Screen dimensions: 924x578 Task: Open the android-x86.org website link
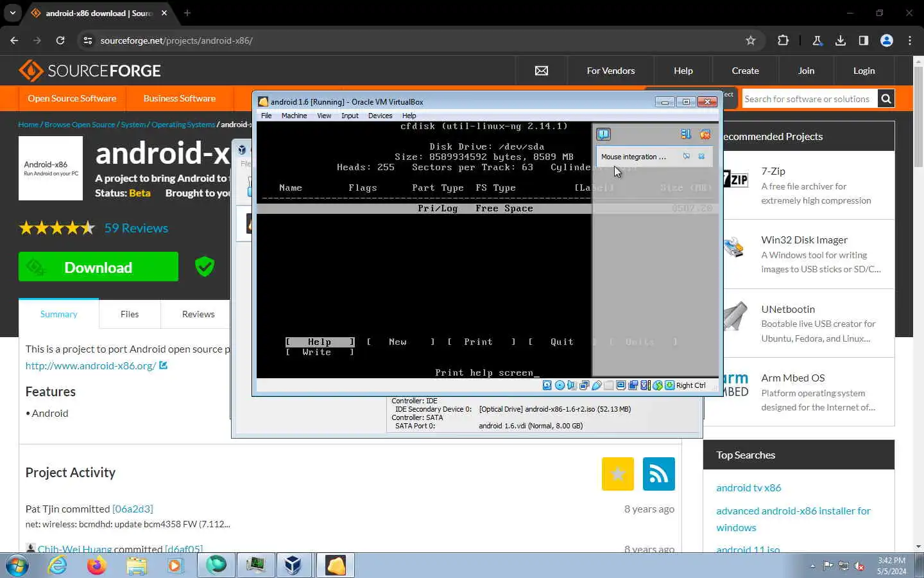90,365
